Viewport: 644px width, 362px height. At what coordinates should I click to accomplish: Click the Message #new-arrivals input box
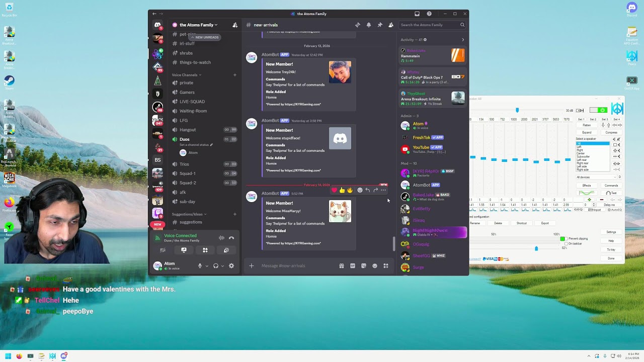pos(297,266)
